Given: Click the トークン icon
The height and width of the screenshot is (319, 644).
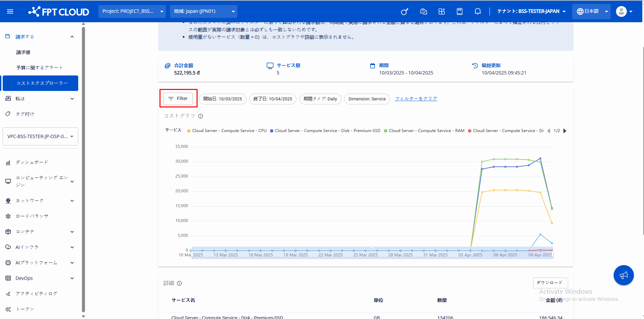Looking at the screenshot, I should (x=8, y=309).
